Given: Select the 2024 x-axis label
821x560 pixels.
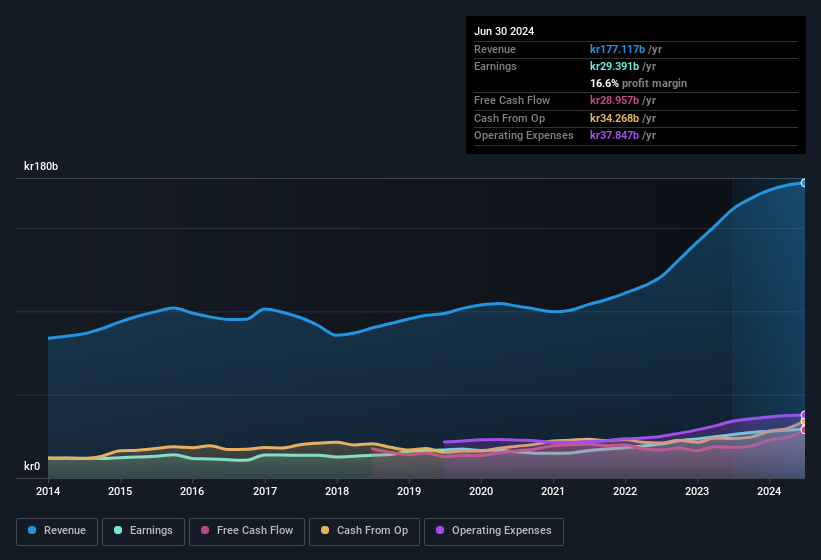Looking at the screenshot, I should coord(769,491).
